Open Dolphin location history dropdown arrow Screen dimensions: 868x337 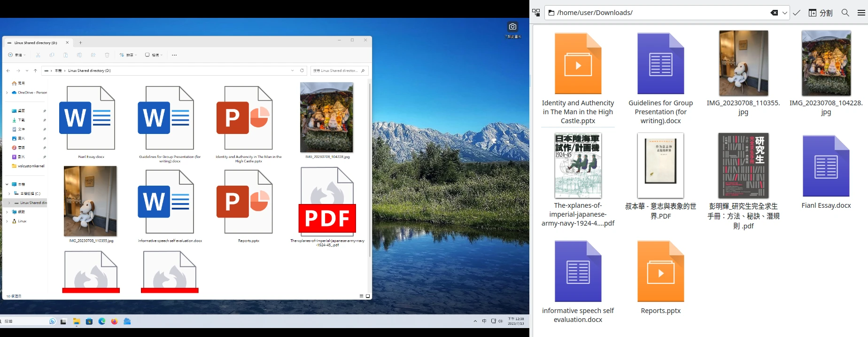[784, 13]
